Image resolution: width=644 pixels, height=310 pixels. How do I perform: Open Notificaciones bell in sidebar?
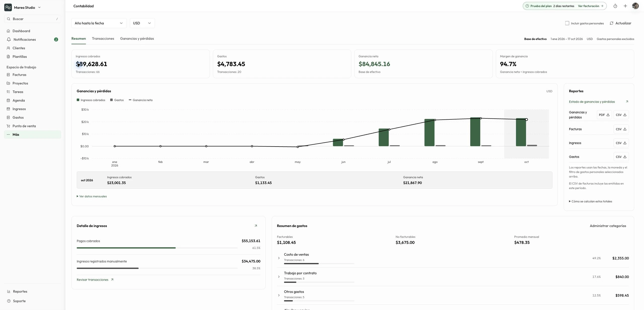pyautogui.click(x=32, y=39)
